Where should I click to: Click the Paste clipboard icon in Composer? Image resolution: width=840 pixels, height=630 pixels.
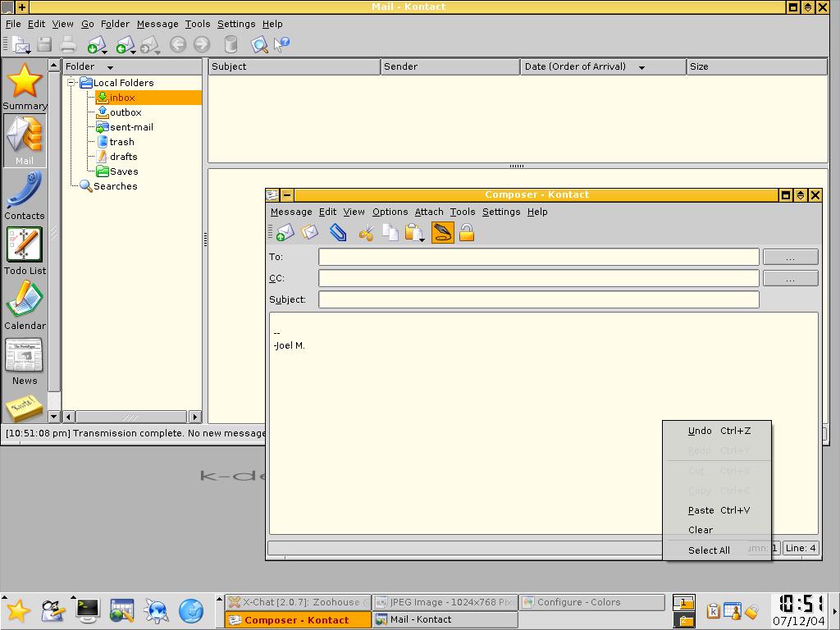click(x=413, y=232)
